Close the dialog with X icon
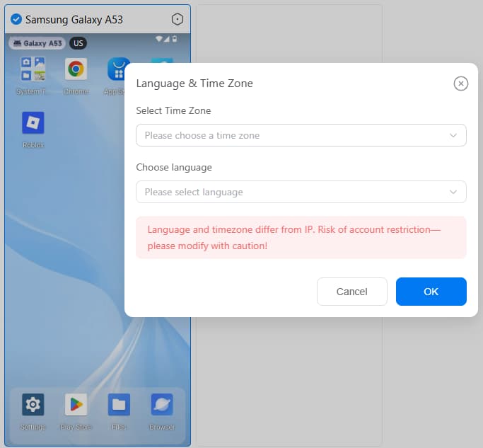This screenshot has width=483, height=448. tap(460, 84)
